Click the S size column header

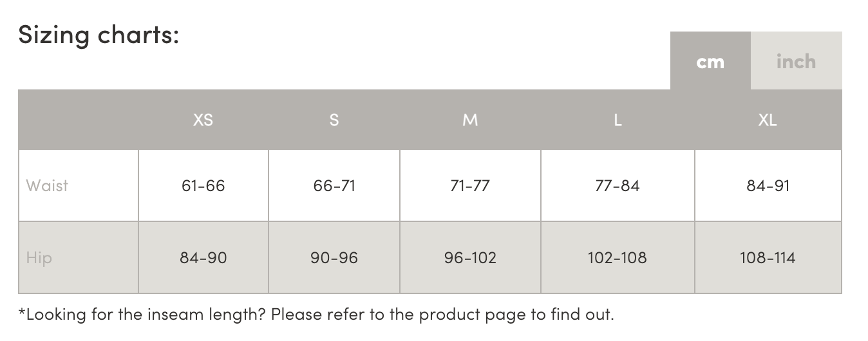click(x=334, y=120)
